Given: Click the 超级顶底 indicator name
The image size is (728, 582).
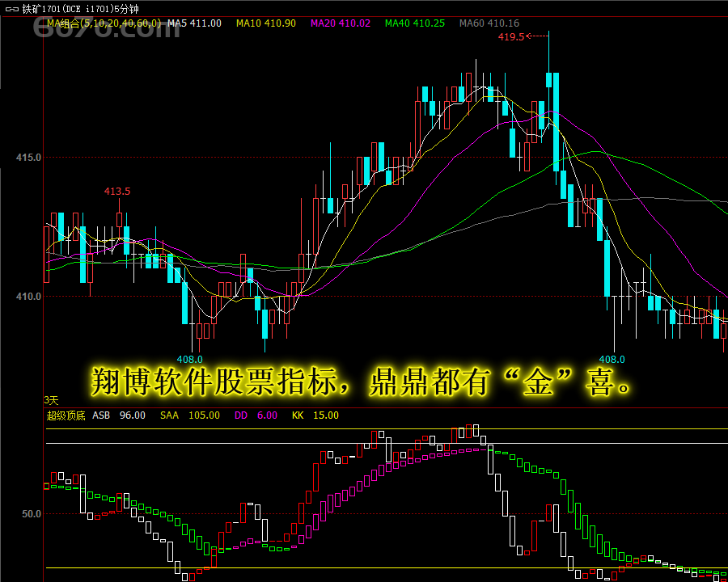Looking at the screenshot, I should tap(66, 415).
